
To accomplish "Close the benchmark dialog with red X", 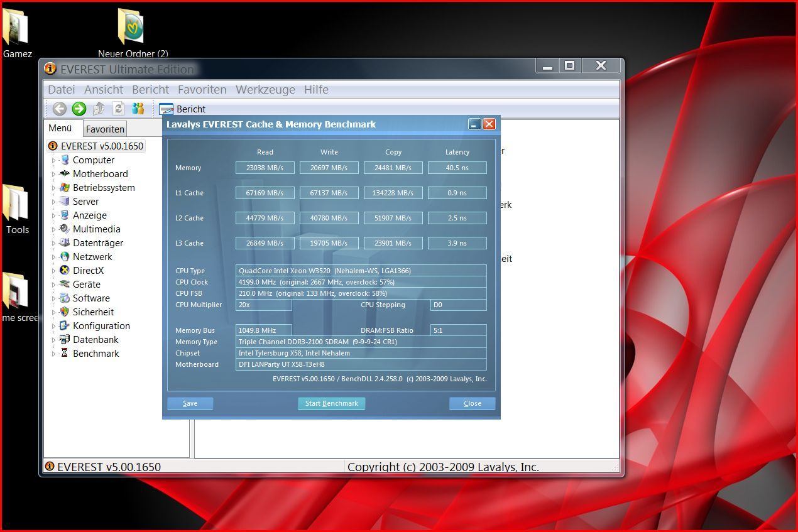I will coord(489,124).
